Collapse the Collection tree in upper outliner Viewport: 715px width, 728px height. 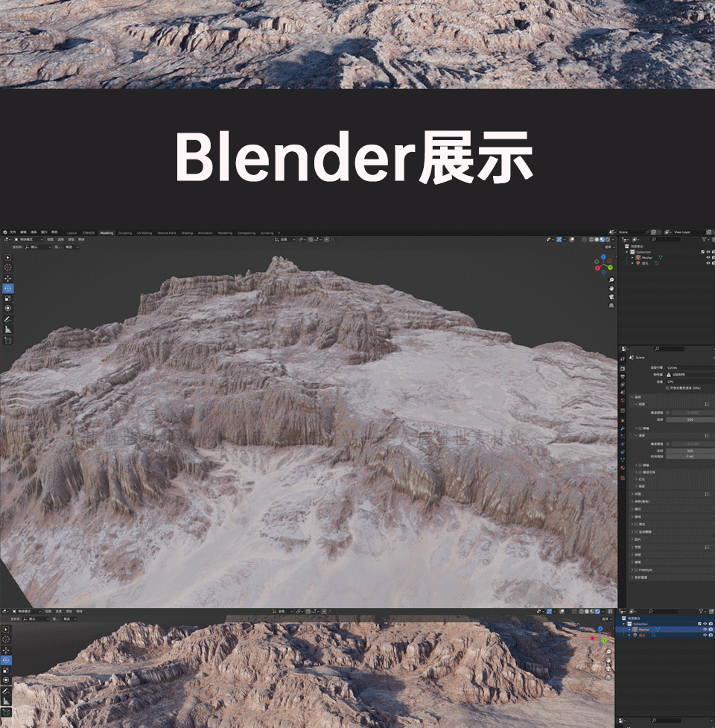(628, 252)
